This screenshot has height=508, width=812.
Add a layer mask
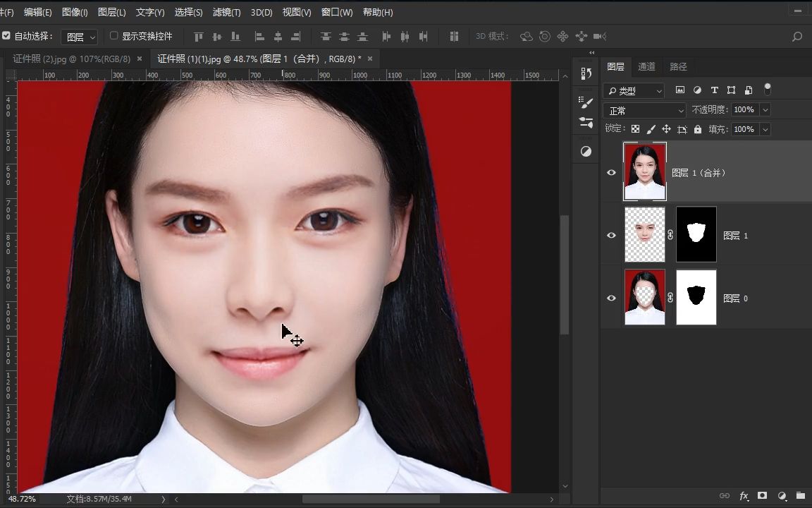point(762,496)
